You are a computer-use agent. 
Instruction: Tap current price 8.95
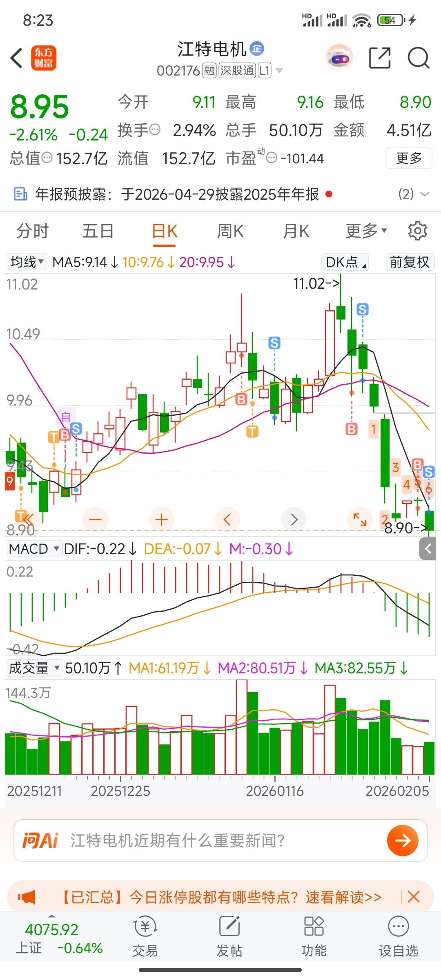40,107
